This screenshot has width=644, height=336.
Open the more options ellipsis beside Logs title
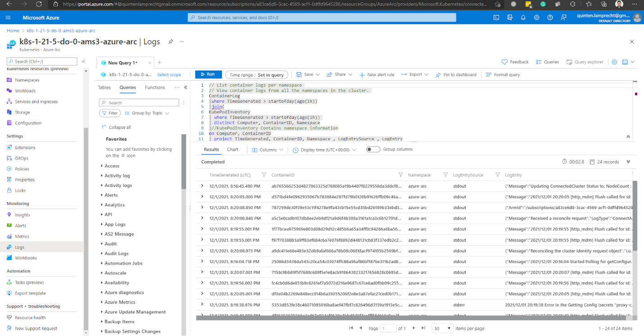(x=182, y=41)
